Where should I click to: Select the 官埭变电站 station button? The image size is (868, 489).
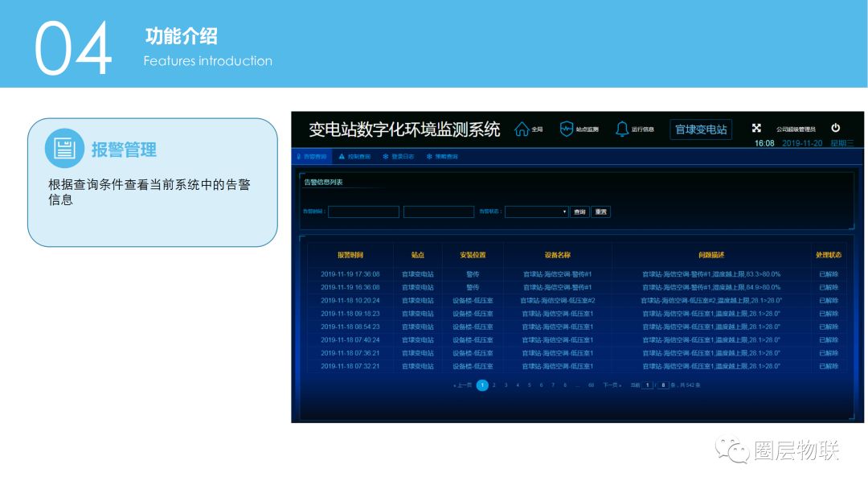point(701,129)
